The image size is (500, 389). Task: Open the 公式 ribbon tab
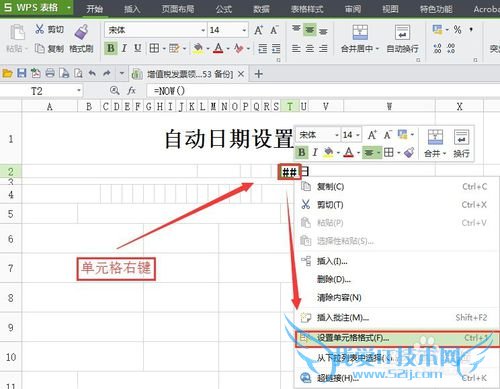(224, 9)
